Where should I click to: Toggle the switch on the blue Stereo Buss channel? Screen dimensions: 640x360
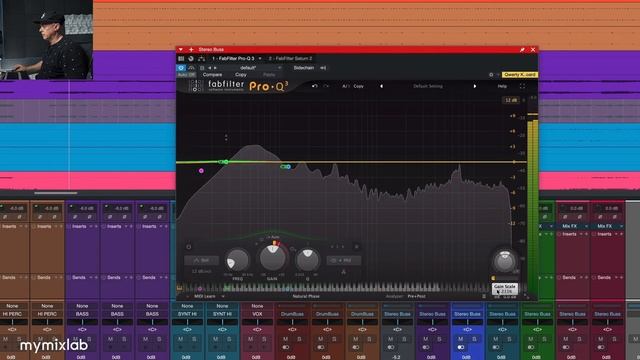point(461,347)
